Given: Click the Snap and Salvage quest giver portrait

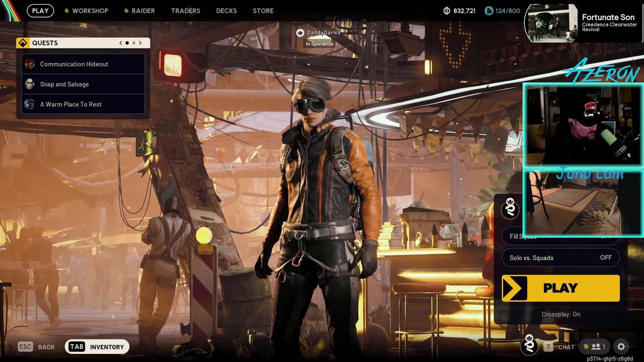Looking at the screenshot, I should 30,84.
